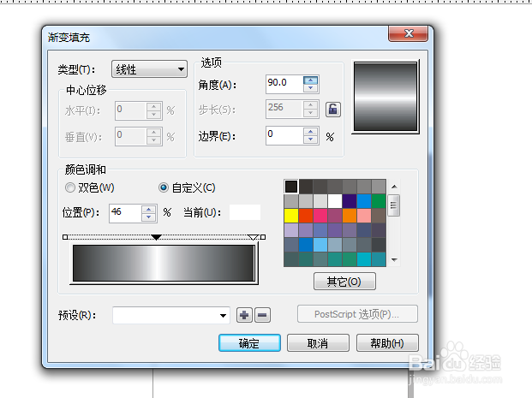
Task: Decrease the 位置(P) position value
Action: [x=148, y=217]
